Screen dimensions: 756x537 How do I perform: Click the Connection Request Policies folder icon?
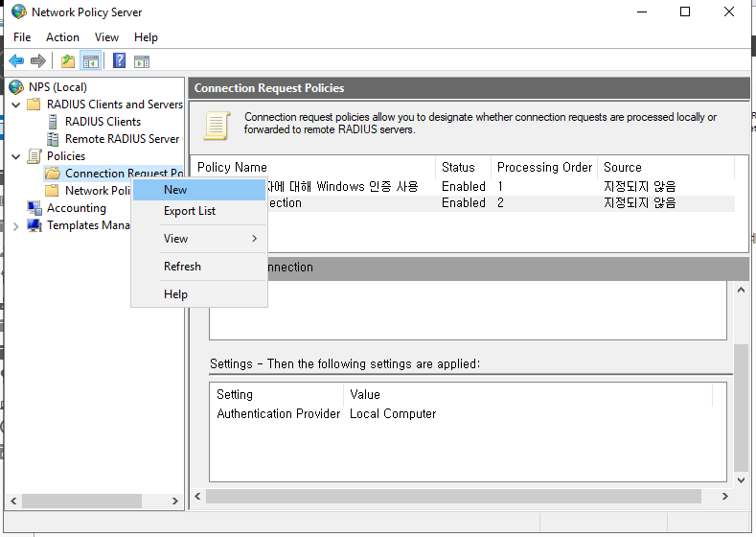click(x=52, y=174)
